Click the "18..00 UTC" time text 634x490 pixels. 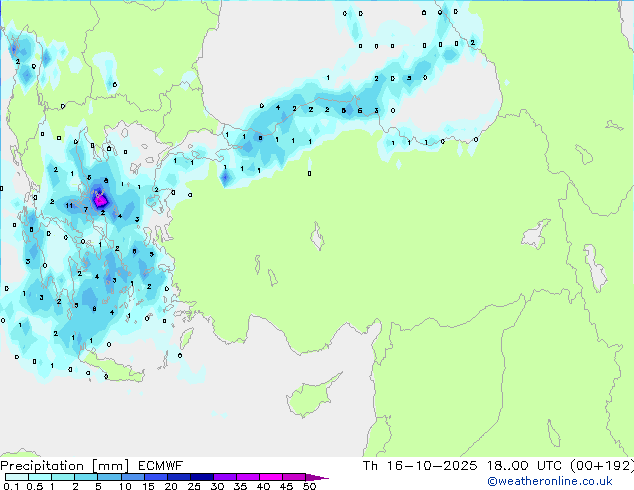click(524, 466)
